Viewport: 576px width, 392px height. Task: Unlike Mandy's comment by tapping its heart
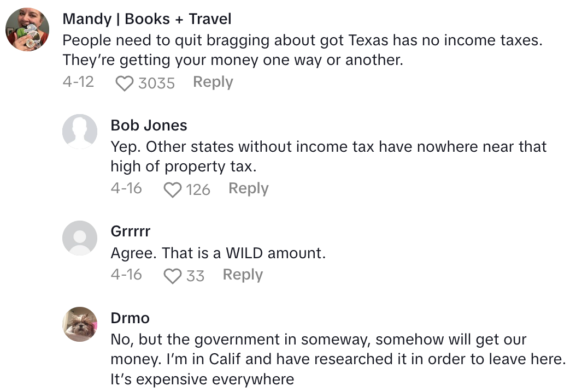click(125, 82)
